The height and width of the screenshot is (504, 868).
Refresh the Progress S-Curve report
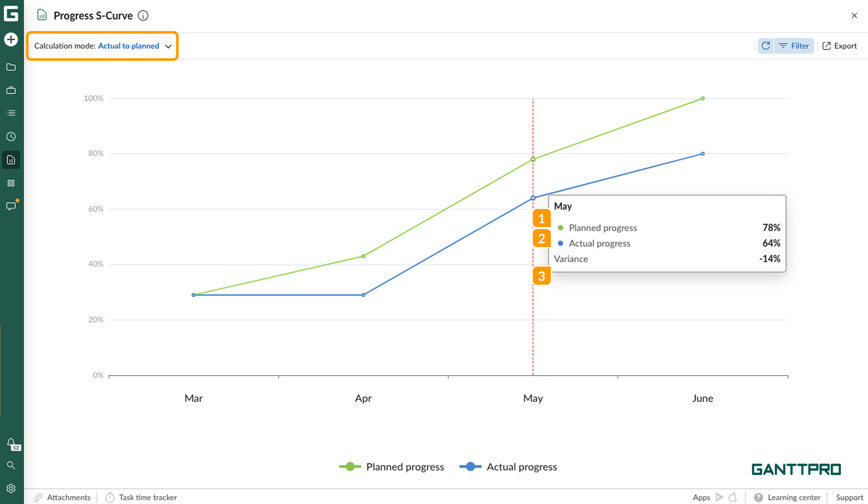coord(765,45)
